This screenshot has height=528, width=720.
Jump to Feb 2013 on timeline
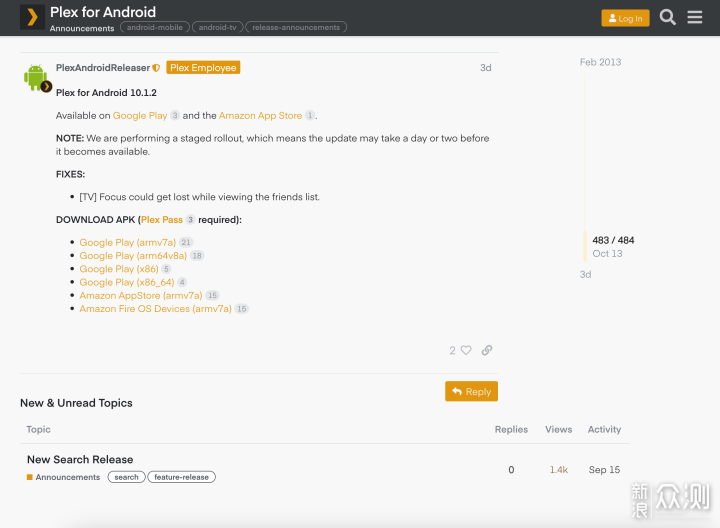(x=600, y=62)
